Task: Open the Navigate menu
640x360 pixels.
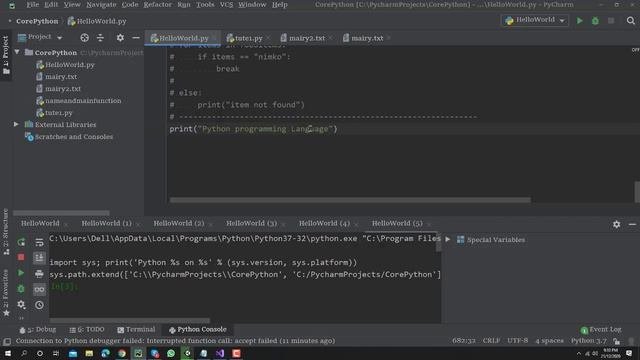Action: click(x=101, y=4)
